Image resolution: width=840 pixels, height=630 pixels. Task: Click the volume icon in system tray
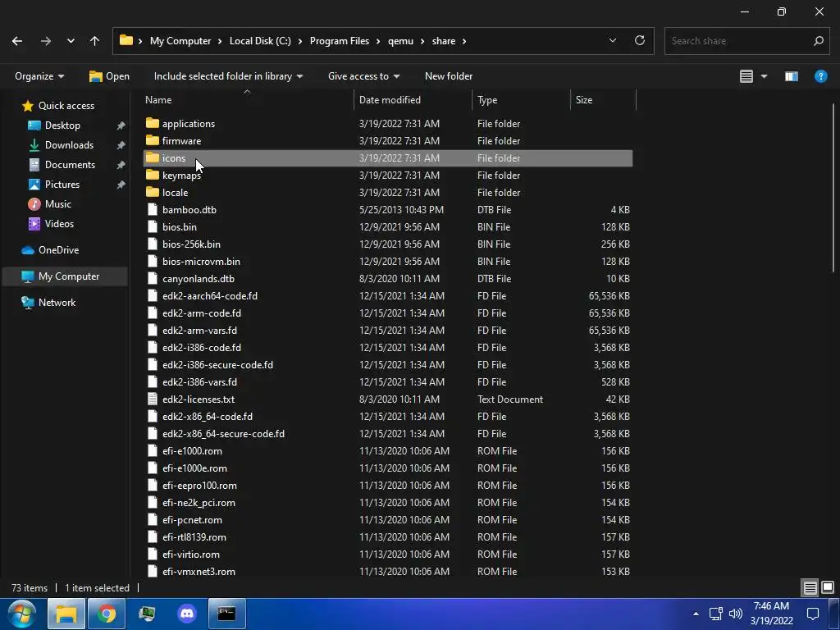[736, 614]
